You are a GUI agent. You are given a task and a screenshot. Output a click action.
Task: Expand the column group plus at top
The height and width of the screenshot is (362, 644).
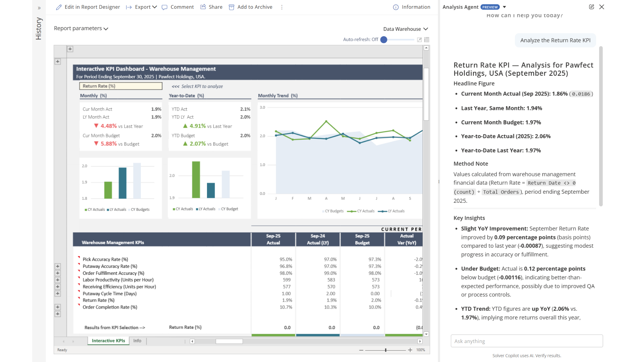70,49
